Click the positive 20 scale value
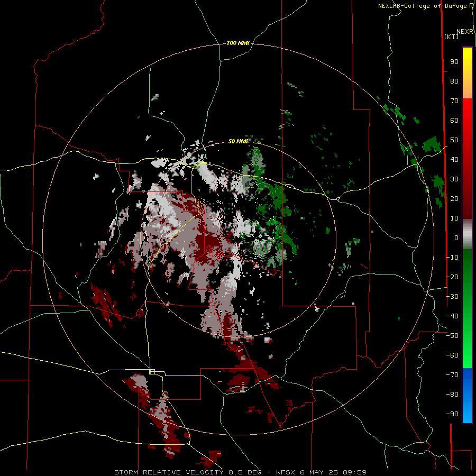 point(454,198)
